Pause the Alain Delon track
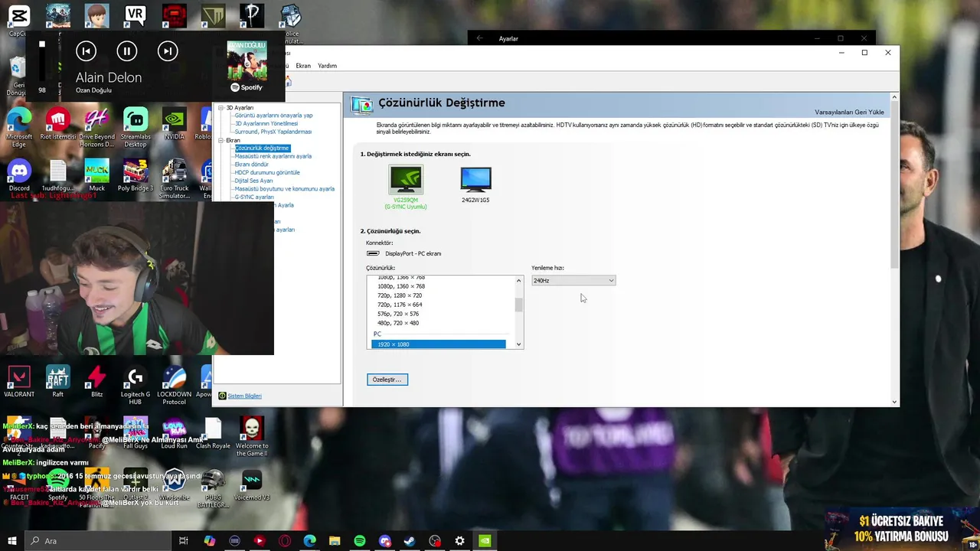The height and width of the screenshot is (551, 980). (127, 51)
